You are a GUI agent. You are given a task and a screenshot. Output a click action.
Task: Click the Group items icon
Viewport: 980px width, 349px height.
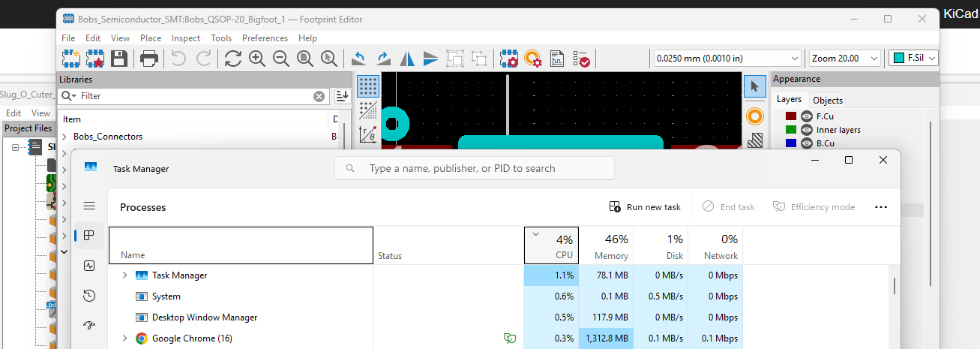(455, 58)
